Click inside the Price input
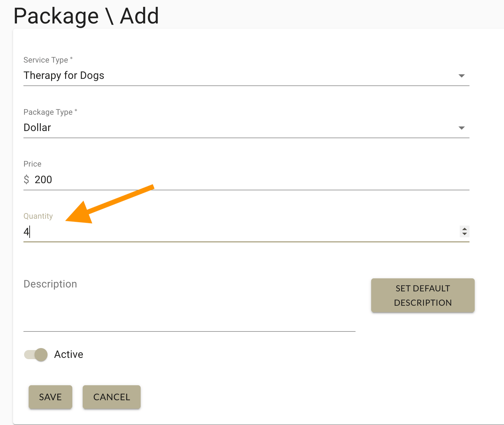Viewport: 504px width, 425px height. coord(130,179)
